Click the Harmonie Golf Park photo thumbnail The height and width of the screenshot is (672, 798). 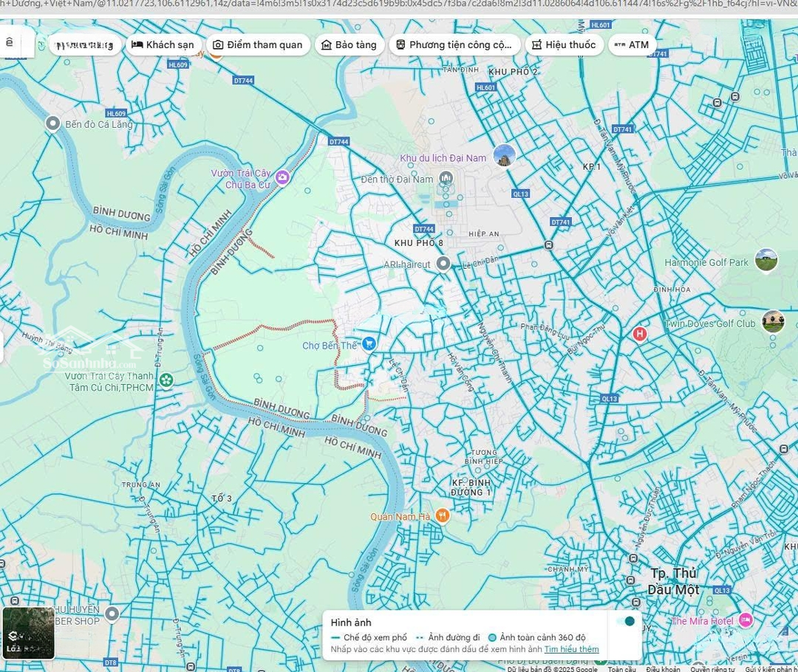(766, 260)
